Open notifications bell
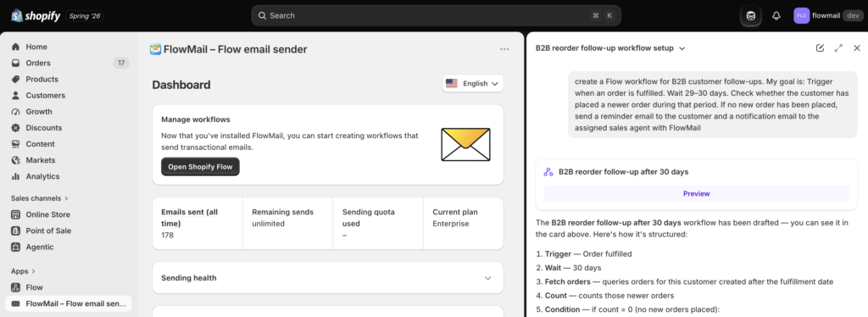The height and width of the screenshot is (317, 868). pyautogui.click(x=776, y=15)
